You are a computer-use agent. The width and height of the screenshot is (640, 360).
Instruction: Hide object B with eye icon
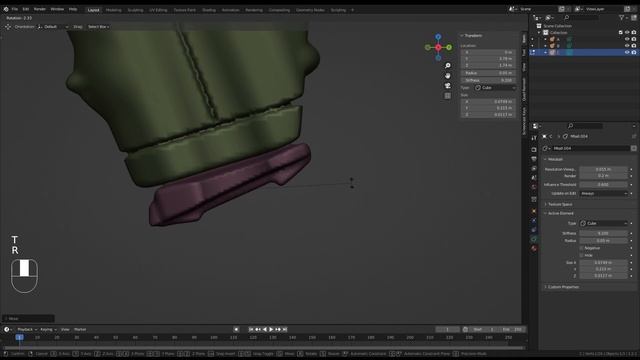pos(627,46)
